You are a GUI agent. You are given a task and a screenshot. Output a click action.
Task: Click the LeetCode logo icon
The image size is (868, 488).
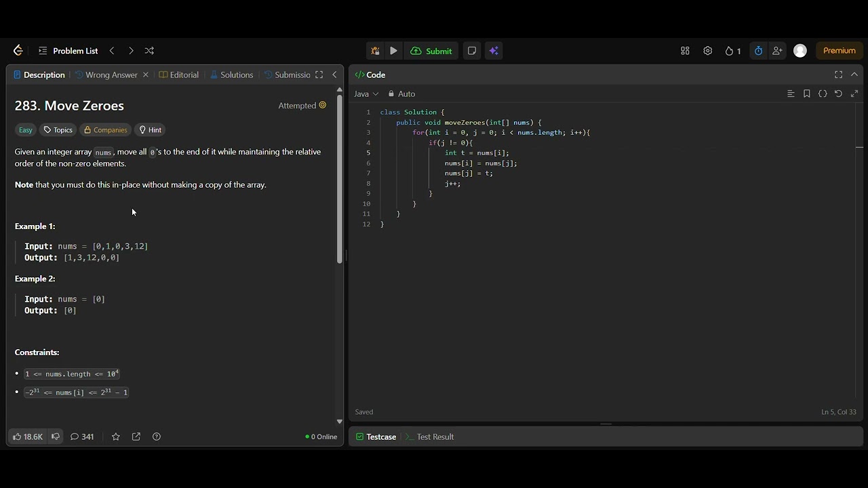click(18, 51)
